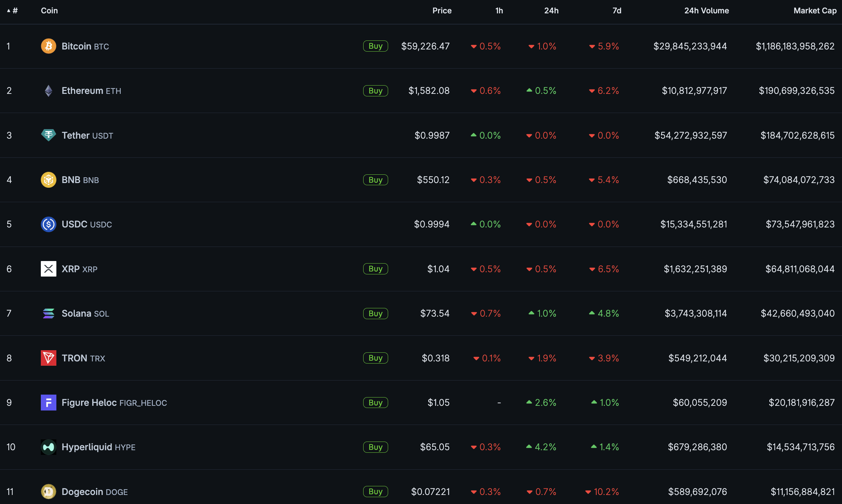Screen dimensions: 842x504
Task: Click the Solana coin logo
Action: [48, 313]
